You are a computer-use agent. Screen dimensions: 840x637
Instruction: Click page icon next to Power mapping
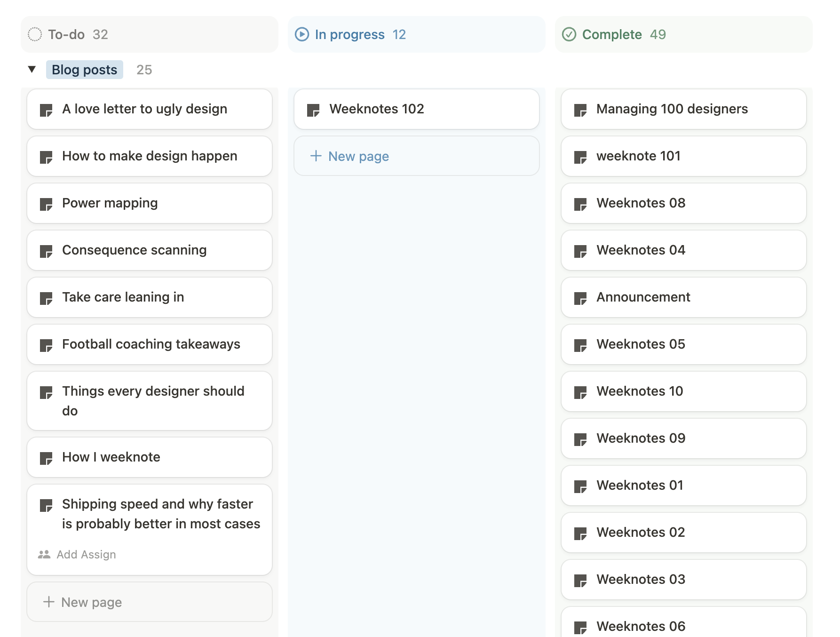pyautogui.click(x=46, y=204)
